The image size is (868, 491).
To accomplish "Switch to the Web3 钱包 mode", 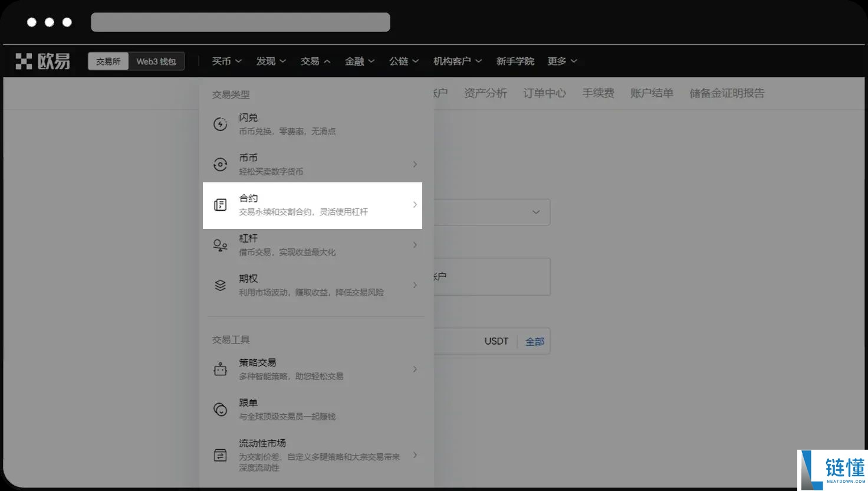I will pyautogui.click(x=156, y=61).
